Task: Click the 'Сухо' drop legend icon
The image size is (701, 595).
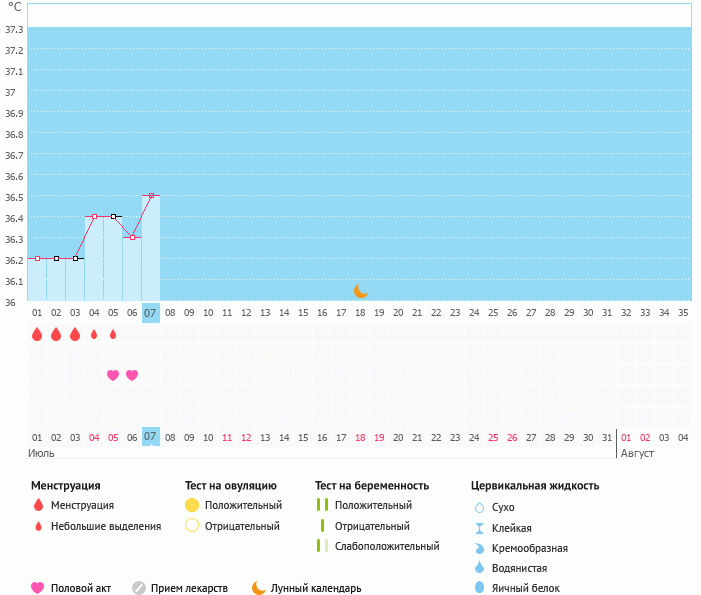Action: [x=479, y=507]
